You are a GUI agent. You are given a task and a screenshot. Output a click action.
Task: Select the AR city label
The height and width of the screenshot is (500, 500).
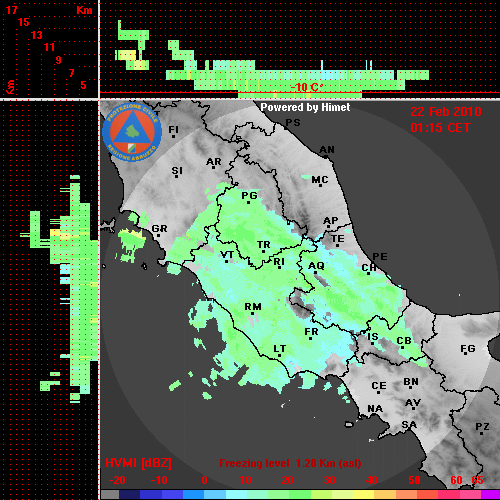coord(214,162)
